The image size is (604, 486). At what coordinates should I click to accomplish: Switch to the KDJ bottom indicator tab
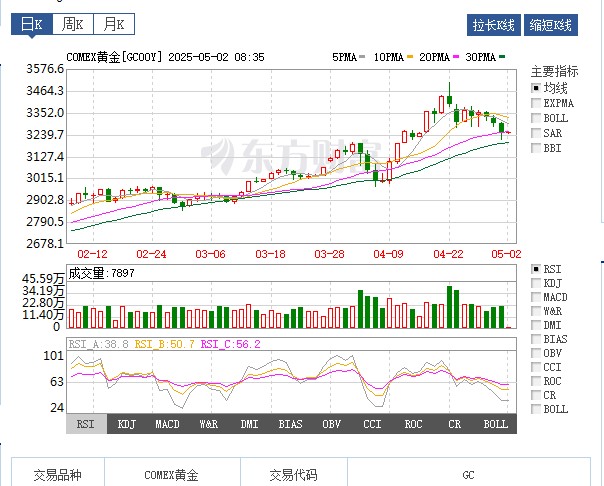click(x=127, y=424)
